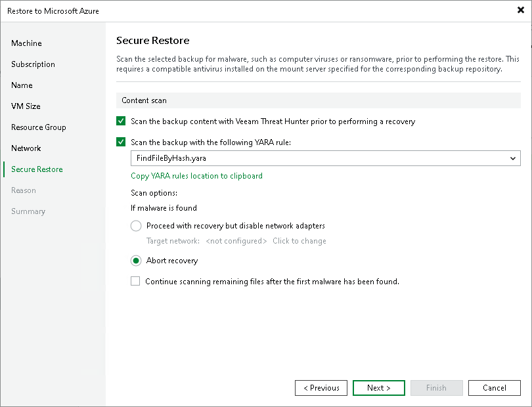532x407 pixels.
Task: Go to the Resource Group step
Action: 38,127
